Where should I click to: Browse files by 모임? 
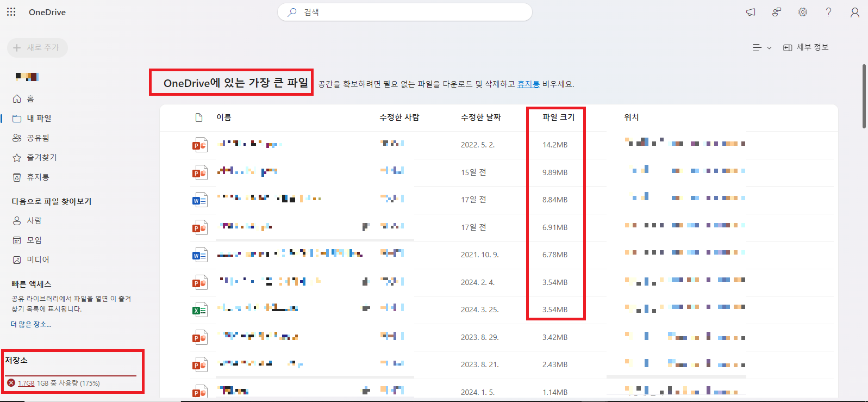[27, 240]
